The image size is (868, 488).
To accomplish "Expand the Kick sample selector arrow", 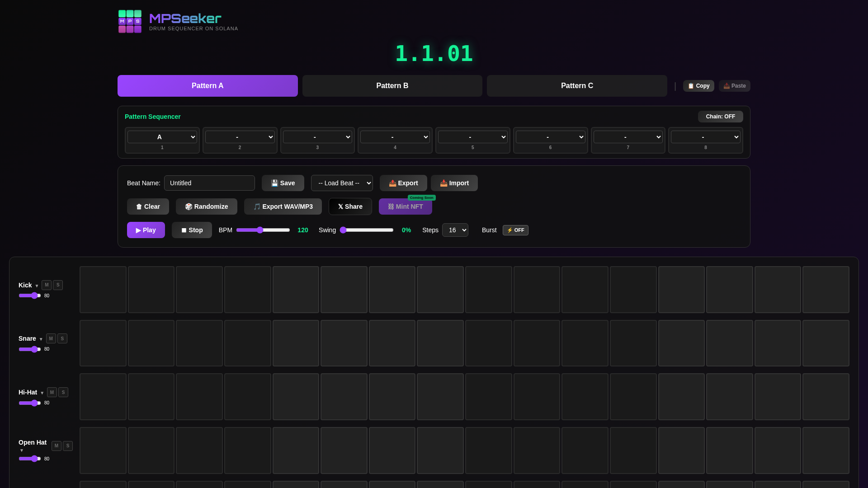I will coord(37,286).
